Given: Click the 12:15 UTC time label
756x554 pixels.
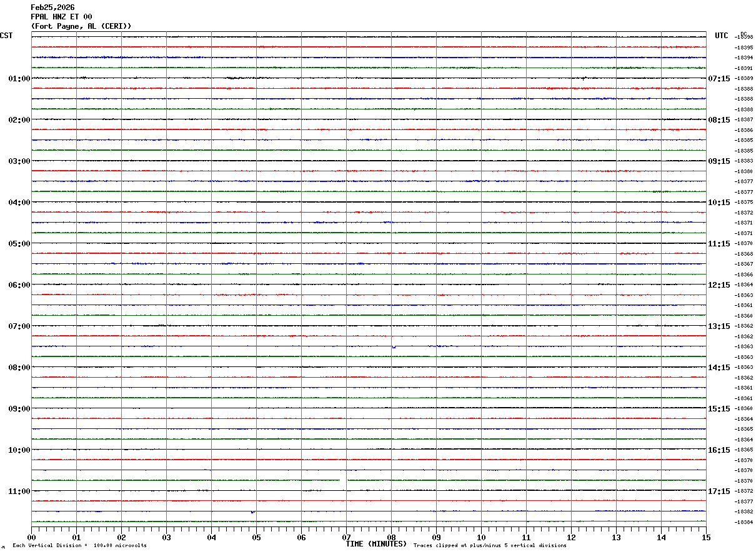Looking at the screenshot, I should 719,285.
